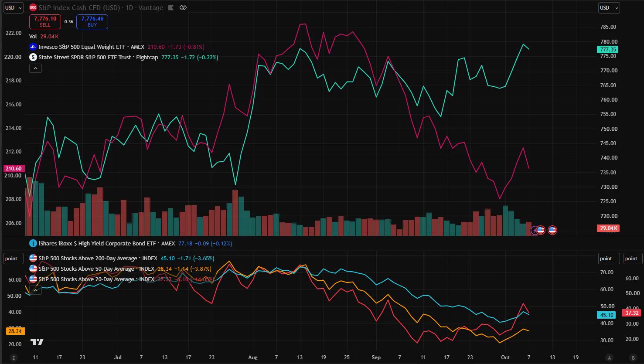Open the top-left USD currency dropdown
Viewport: 644px width, 364px height.
pos(13,8)
